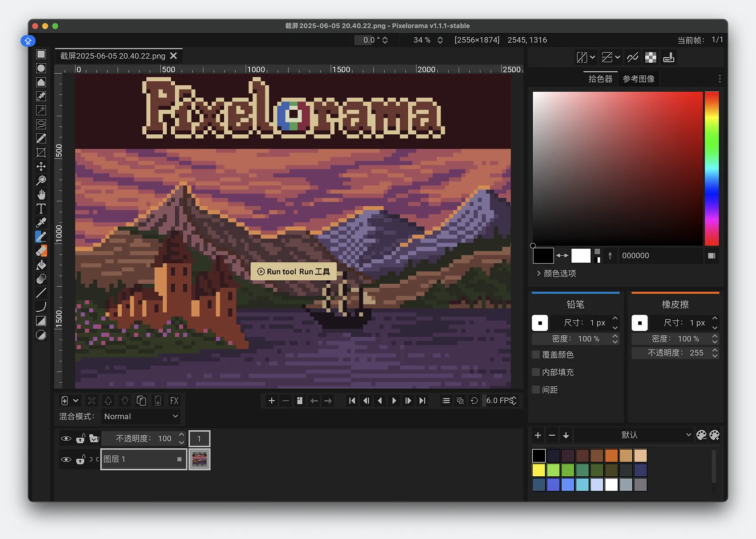Click the FX layer effects button
The image size is (756, 539).
pyautogui.click(x=174, y=401)
